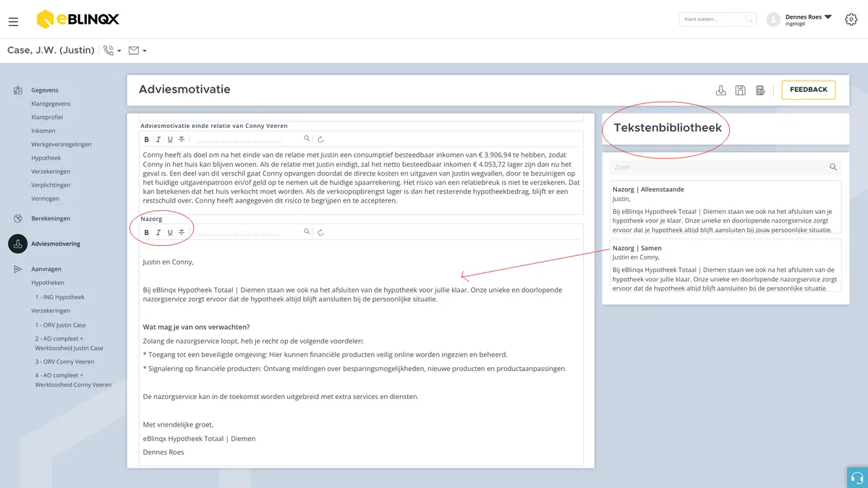The width and height of the screenshot is (868, 488).
Task: Open Gegevens section in sidebar
Action: [x=45, y=90]
